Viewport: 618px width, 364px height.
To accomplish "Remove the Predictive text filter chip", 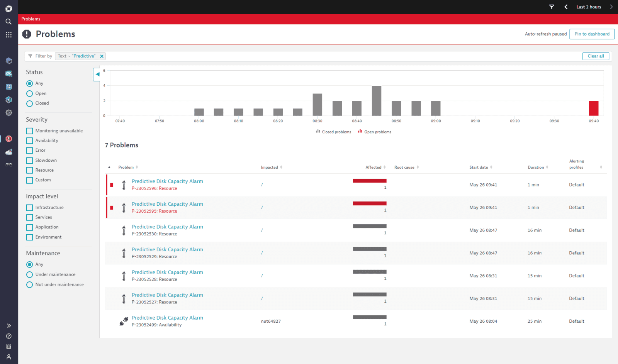I will (x=102, y=56).
